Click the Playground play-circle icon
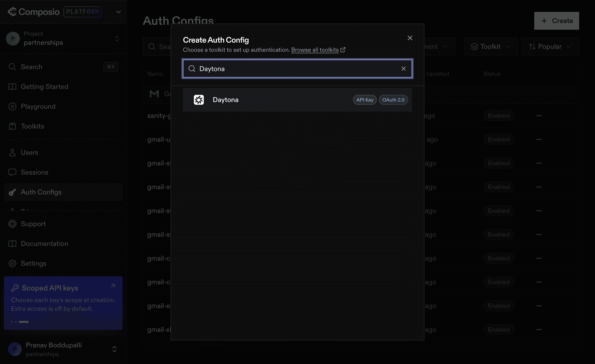This screenshot has width=595, height=364. 12,106
